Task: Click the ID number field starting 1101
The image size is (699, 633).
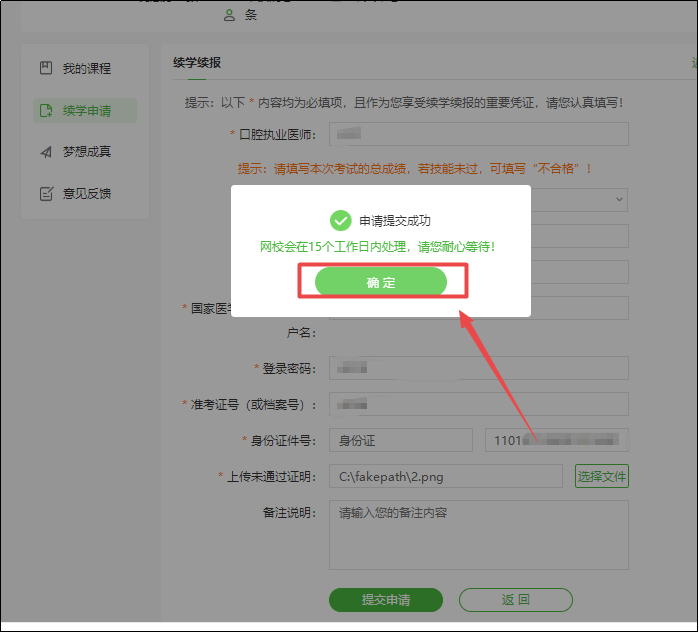Action: (556, 440)
